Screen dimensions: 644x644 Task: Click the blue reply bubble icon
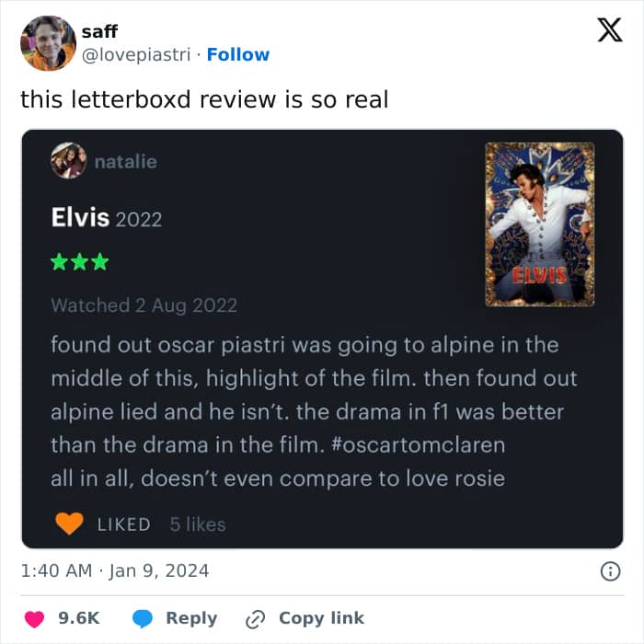click(143, 618)
